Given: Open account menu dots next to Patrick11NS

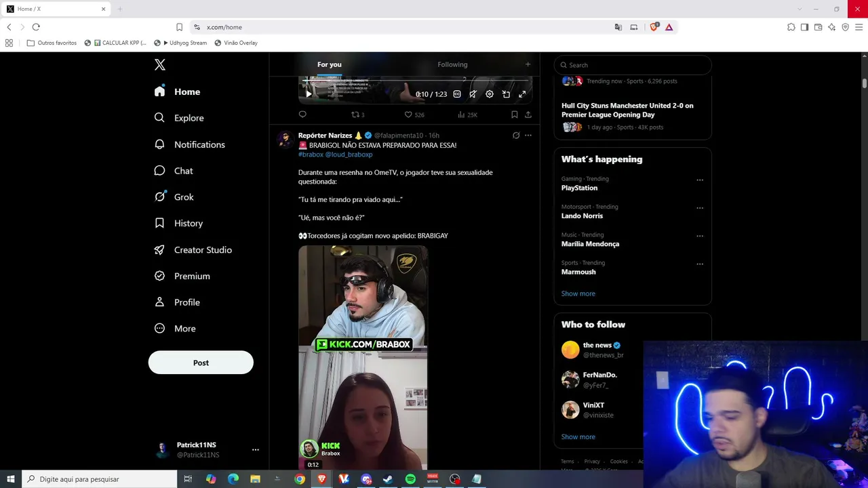Looking at the screenshot, I should click(x=255, y=449).
